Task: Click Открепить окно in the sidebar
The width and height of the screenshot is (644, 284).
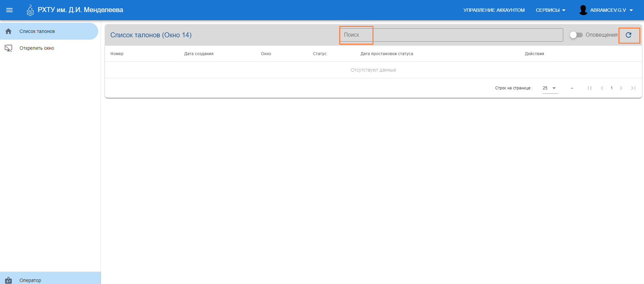Action: [x=37, y=48]
